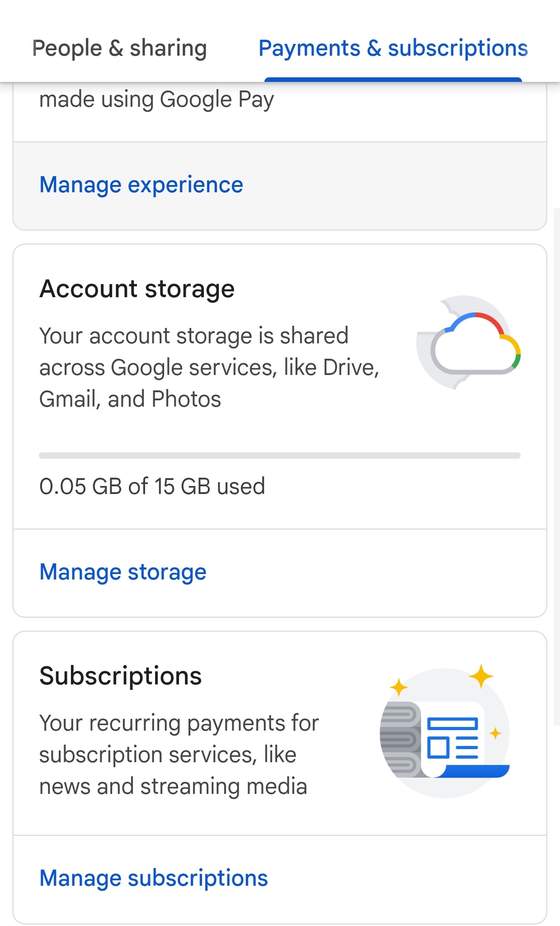Open the Manage storage link
Screen dimensions: 560x926
[x=123, y=572]
